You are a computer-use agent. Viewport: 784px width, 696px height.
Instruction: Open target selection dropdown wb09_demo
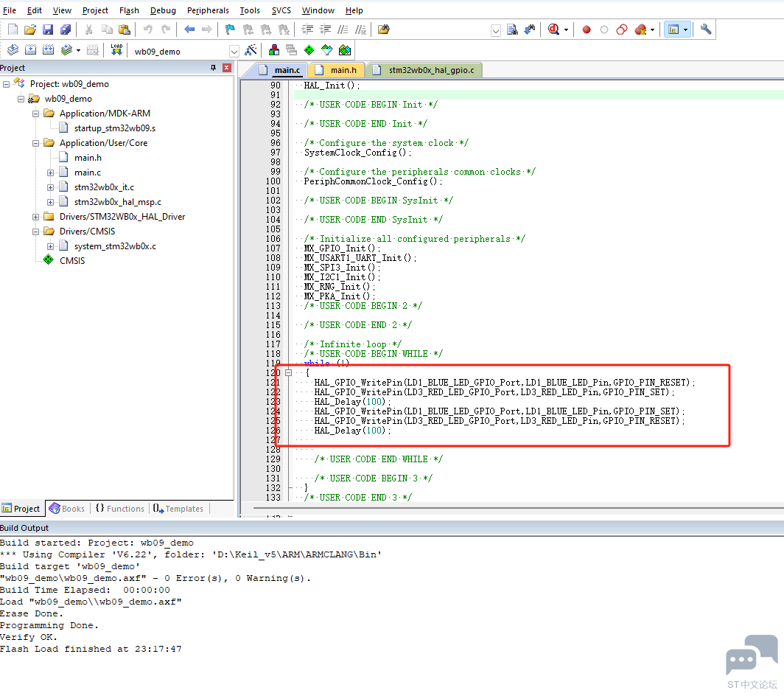click(234, 52)
